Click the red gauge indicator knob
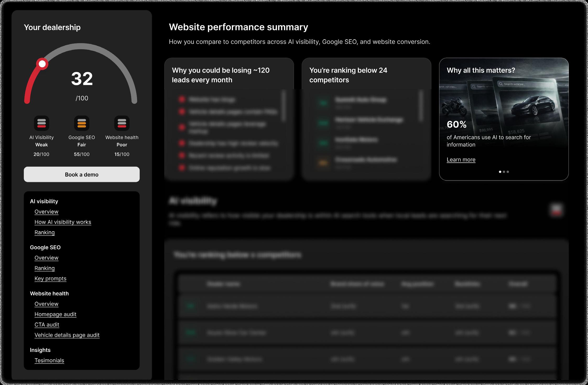The height and width of the screenshot is (385, 588). pos(42,64)
